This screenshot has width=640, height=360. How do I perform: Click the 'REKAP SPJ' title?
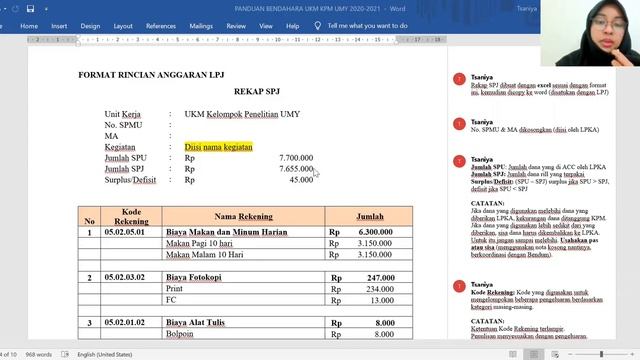[257, 91]
